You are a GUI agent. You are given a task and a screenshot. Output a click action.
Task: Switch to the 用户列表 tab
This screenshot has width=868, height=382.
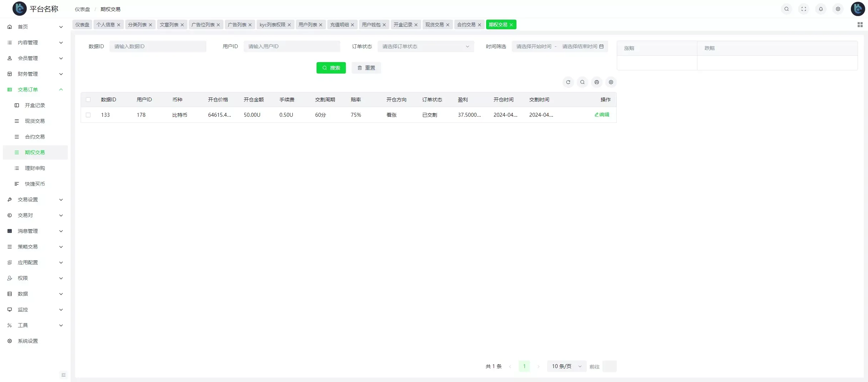308,25
